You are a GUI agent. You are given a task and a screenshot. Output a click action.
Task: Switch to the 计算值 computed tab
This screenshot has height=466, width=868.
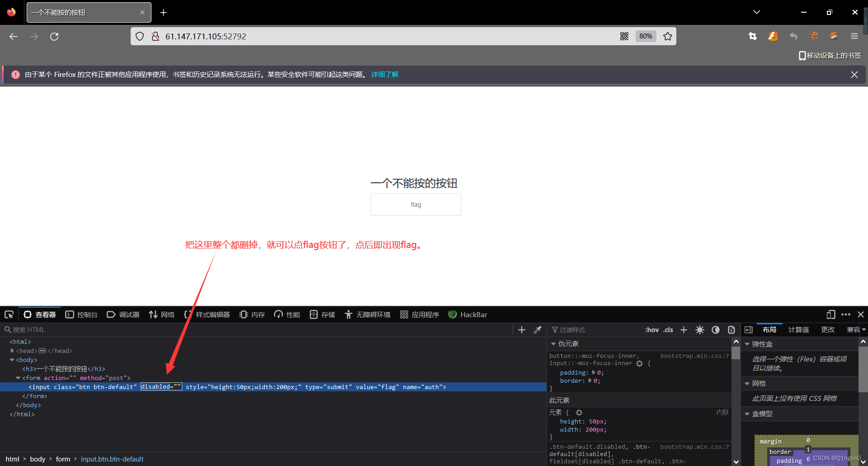(798, 330)
